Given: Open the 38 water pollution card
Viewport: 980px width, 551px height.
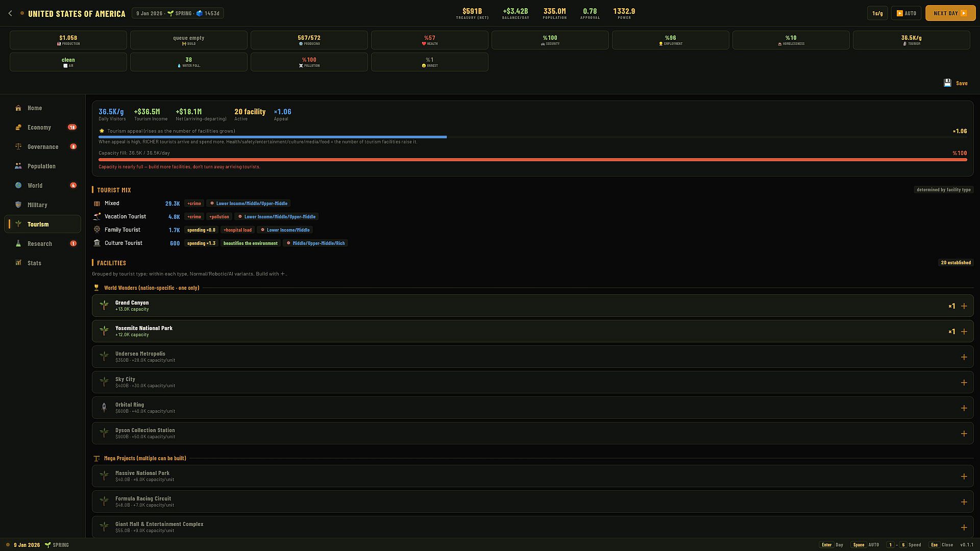Looking at the screenshot, I should click(x=189, y=62).
